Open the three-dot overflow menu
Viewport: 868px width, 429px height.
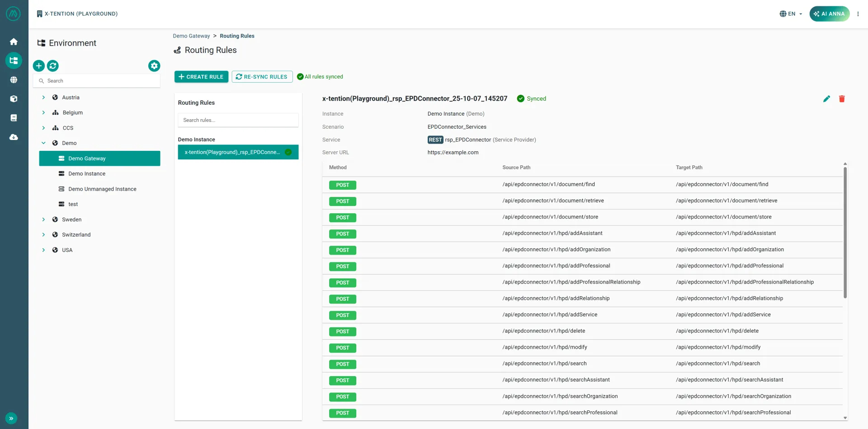click(858, 14)
